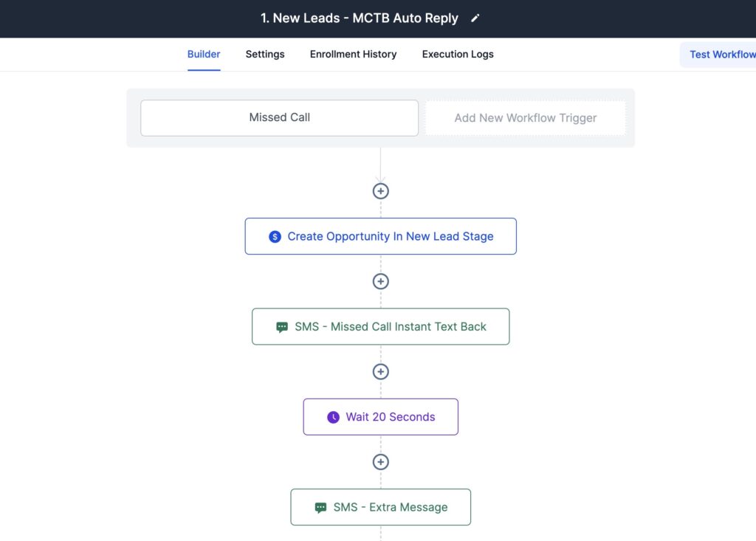
Task: Open the Enrollment History tab
Action: 353,54
